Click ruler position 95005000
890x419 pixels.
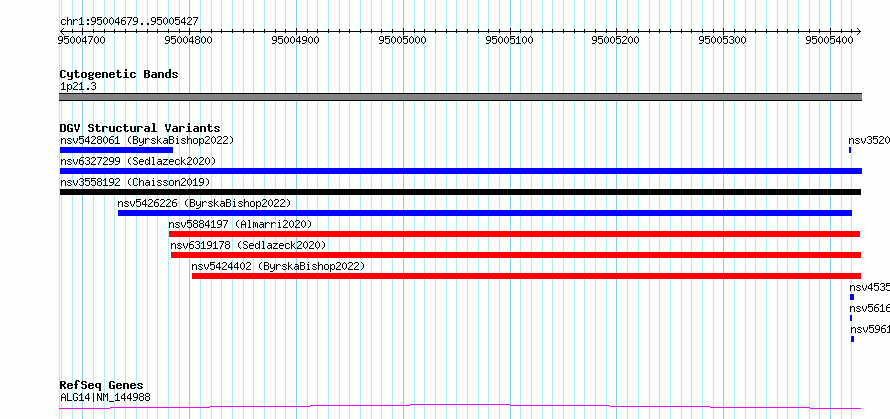click(402, 40)
